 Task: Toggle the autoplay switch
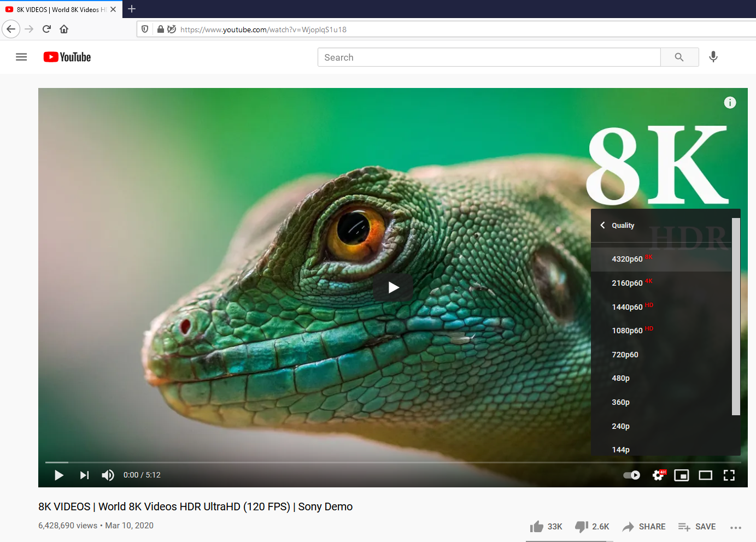coord(632,475)
